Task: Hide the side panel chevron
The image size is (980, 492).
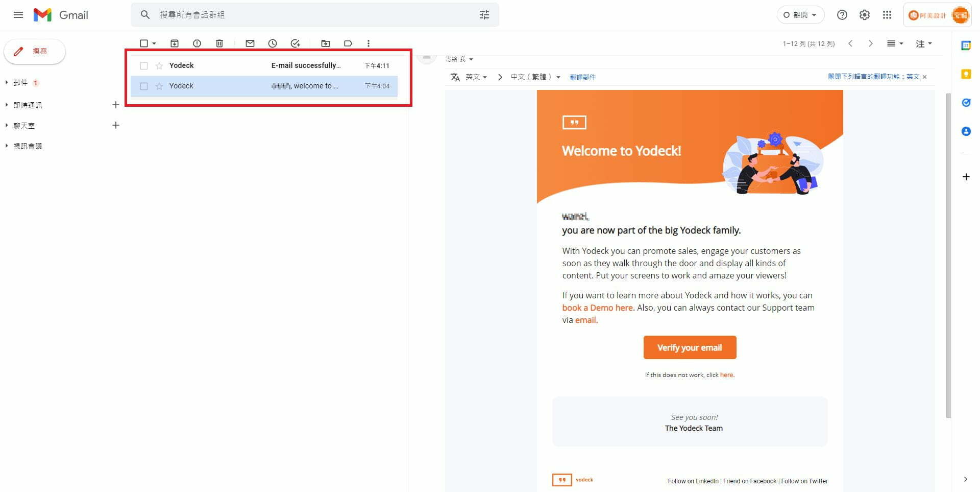Action: click(965, 479)
